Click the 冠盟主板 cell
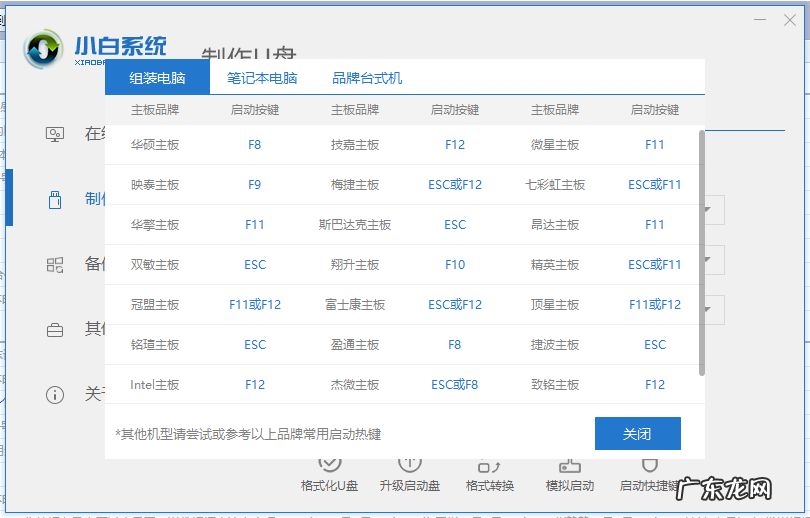This screenshot has width=810, height=518. (x=154, y=305)
